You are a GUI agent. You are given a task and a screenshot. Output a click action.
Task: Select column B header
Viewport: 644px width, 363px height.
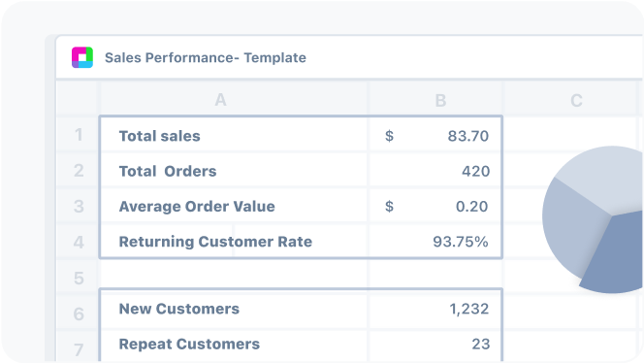pos(435,99)
